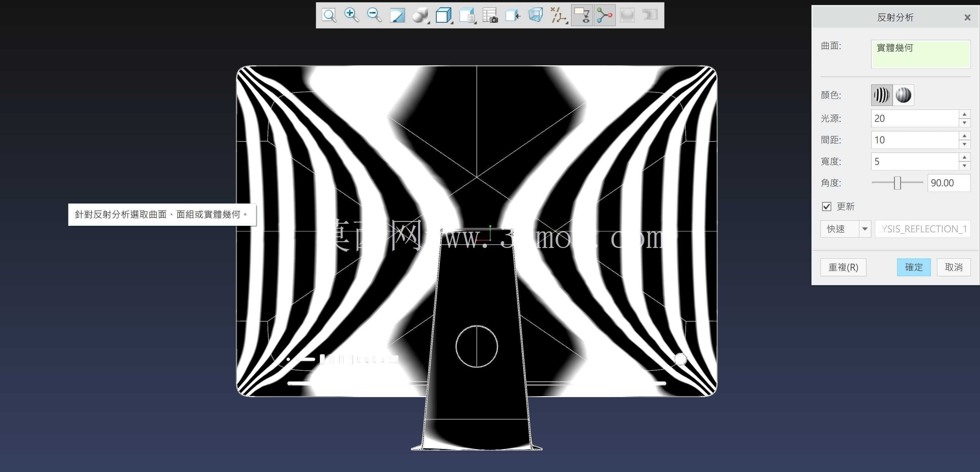Toggle the perspective view icon
The width and height of the screenshot is (980, 472).
pos(536,16)
